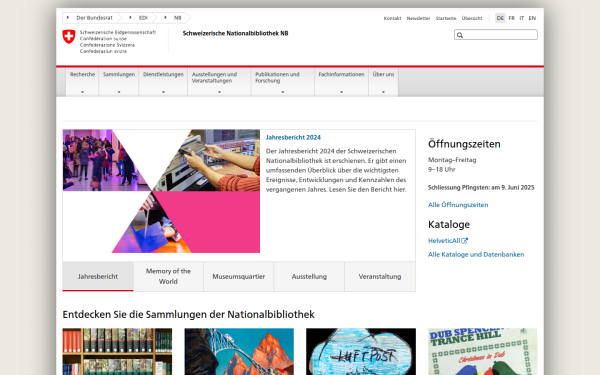Click the magnifier icon in search box

(x=460, y=35)
